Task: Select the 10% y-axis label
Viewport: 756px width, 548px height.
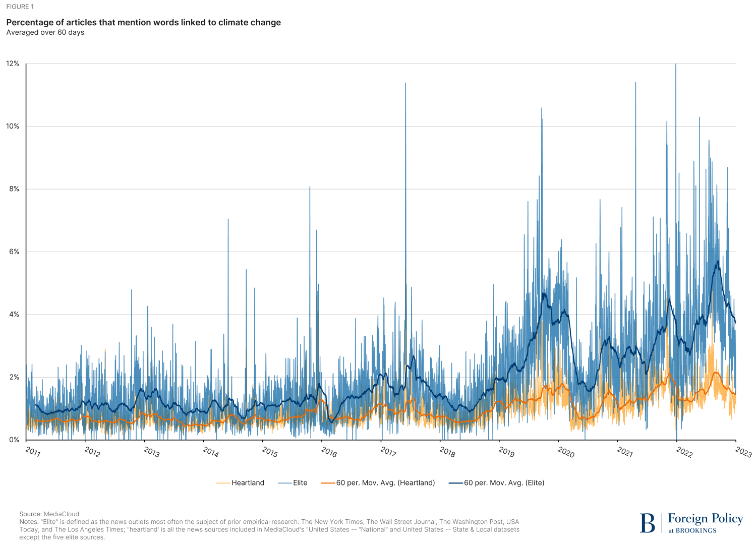Action: pos(13,127)
